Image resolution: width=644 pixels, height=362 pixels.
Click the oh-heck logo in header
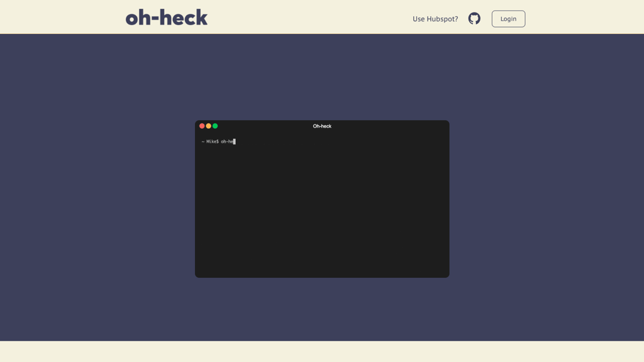[x=167, y=18]
